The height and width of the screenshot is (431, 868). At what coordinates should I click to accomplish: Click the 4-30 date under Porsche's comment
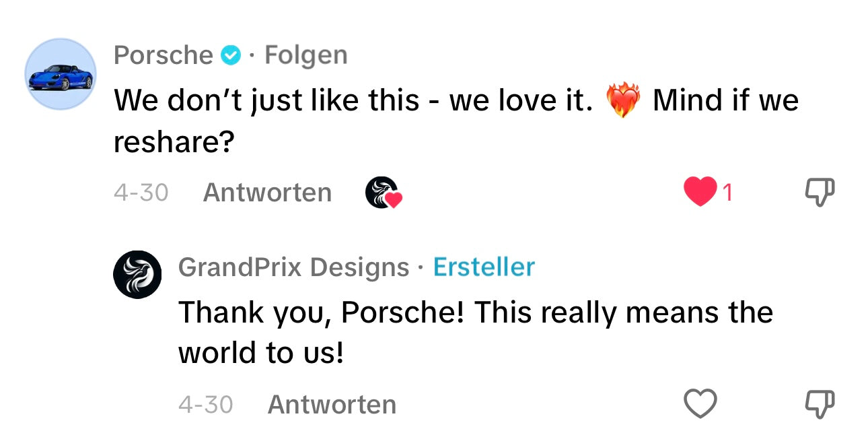(141, 193)
